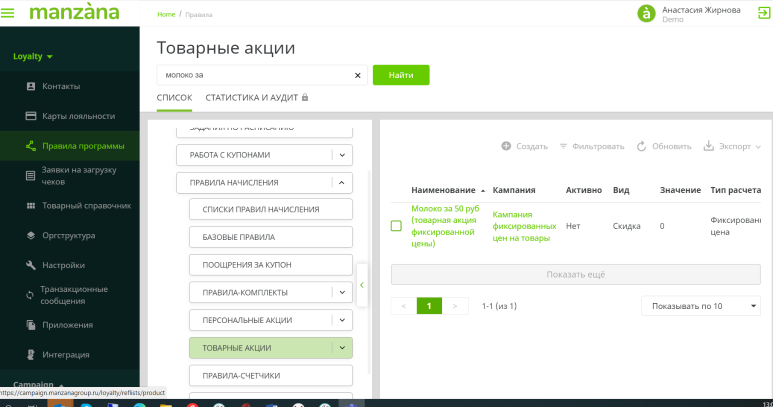Open Правила программы in the sidebar
This screenshot has width=773, height=407.
pyautogui.click(x=76, y=146)
